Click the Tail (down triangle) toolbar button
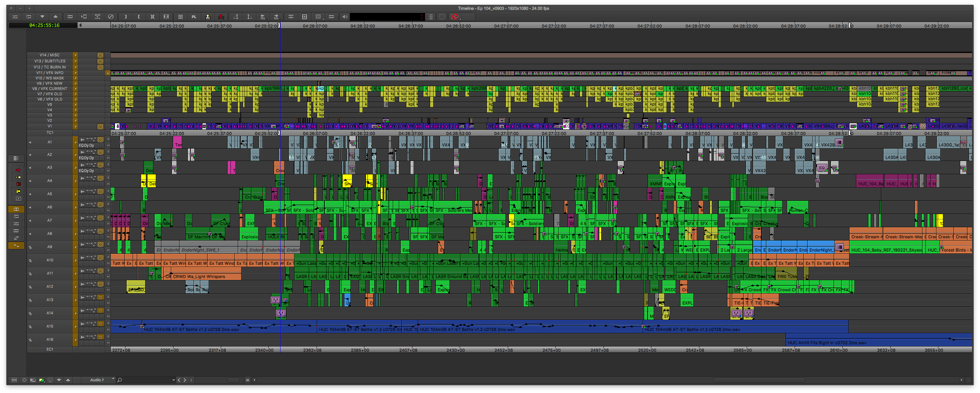 pos(42,16)
